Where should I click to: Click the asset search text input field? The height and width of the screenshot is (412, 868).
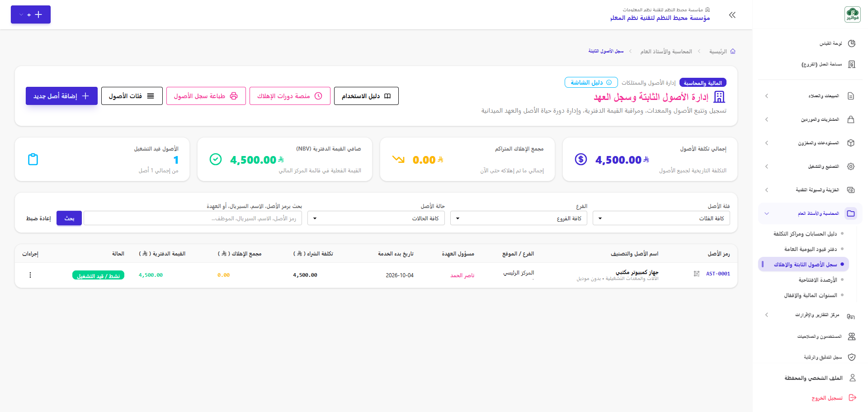(193, 218)
